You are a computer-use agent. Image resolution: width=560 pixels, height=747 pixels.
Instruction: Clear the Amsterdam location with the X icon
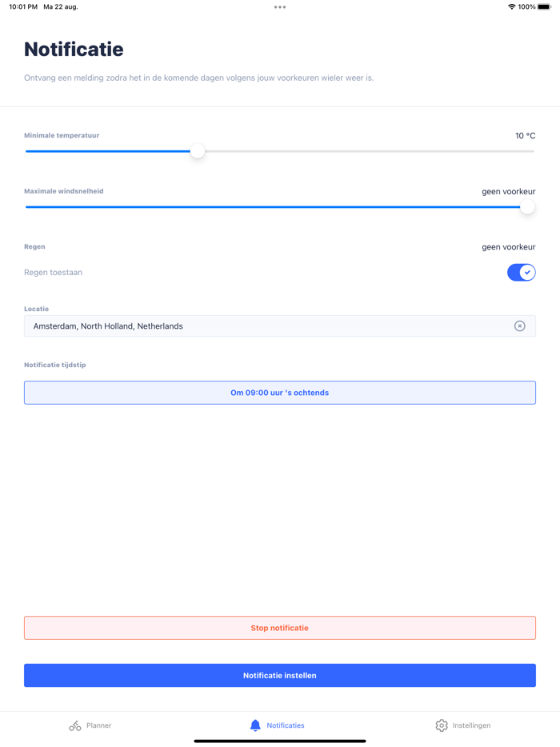[x=520, y=326]
